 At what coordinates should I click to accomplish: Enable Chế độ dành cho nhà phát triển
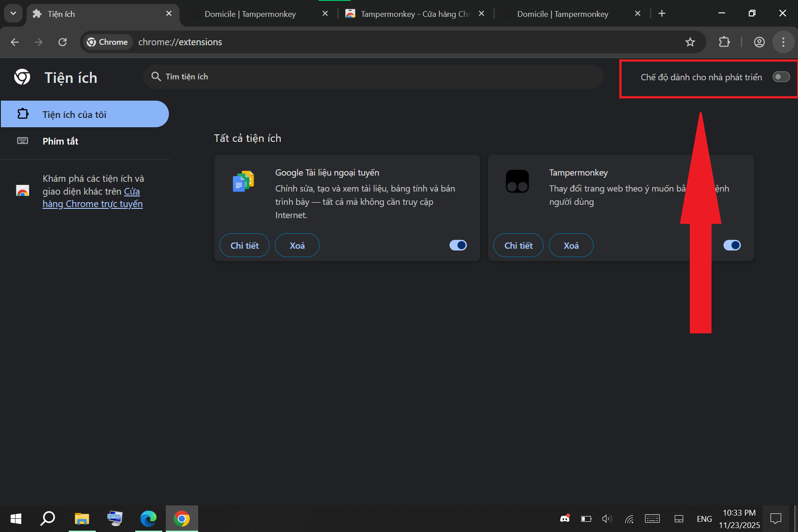coord(781,77)
